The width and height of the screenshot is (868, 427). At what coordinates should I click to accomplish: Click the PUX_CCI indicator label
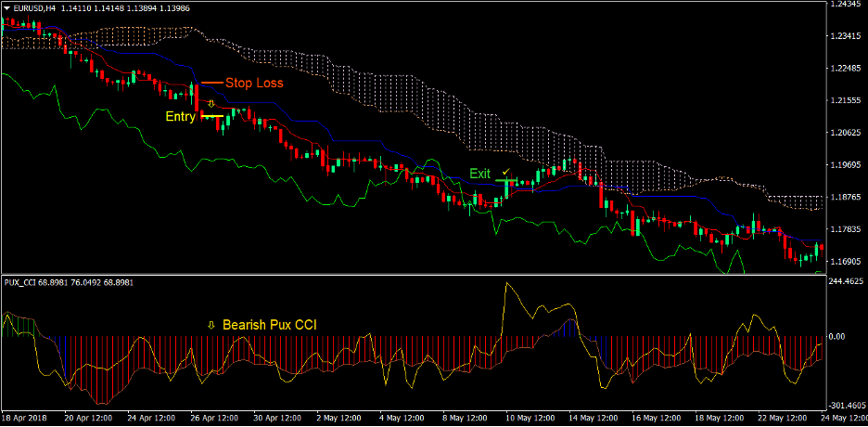click(x=21, y=282)
